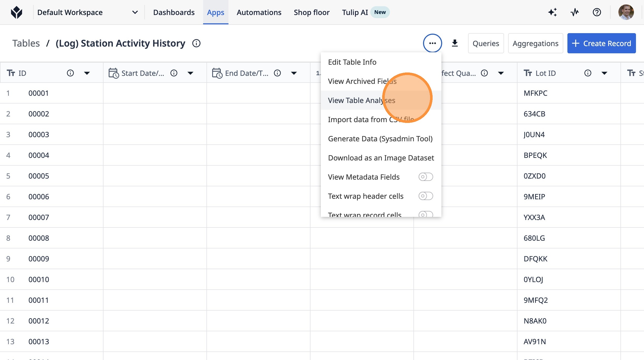Toggle Text wrap record cells switch

426,214
